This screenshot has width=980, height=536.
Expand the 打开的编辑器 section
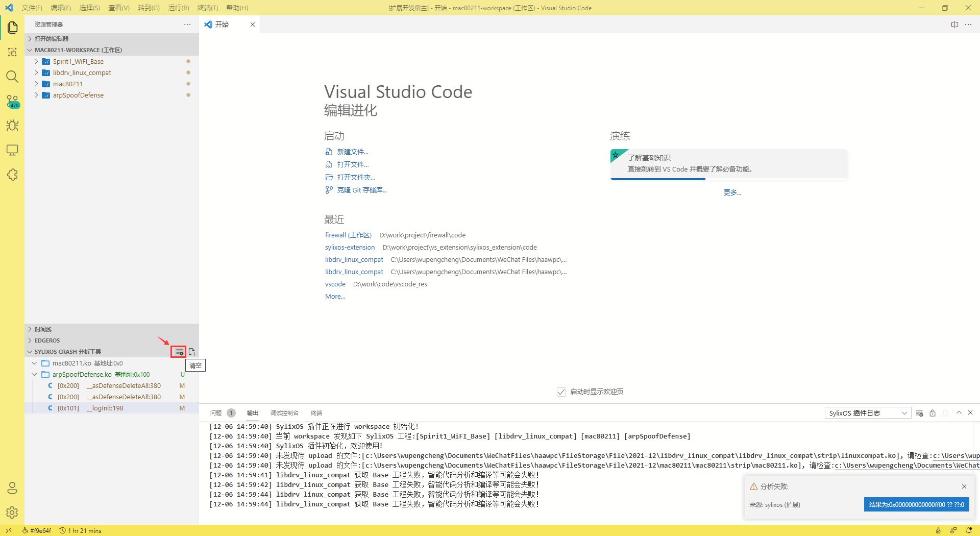click(112, 39)
